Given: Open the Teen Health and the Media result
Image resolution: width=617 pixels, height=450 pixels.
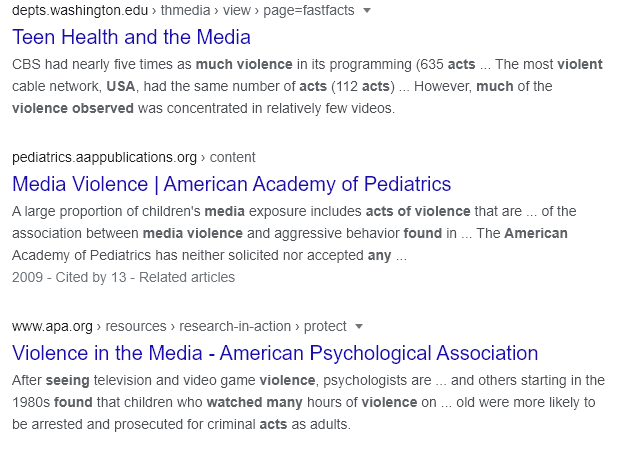Looking at the screenshot, I should (x=131, y=38).
